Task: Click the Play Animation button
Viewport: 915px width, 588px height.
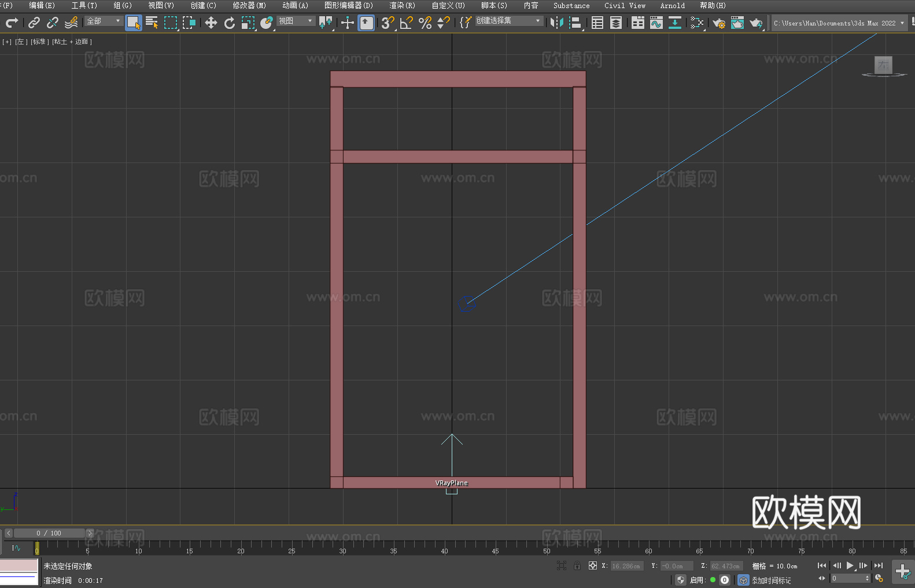Action: [850, 565]
